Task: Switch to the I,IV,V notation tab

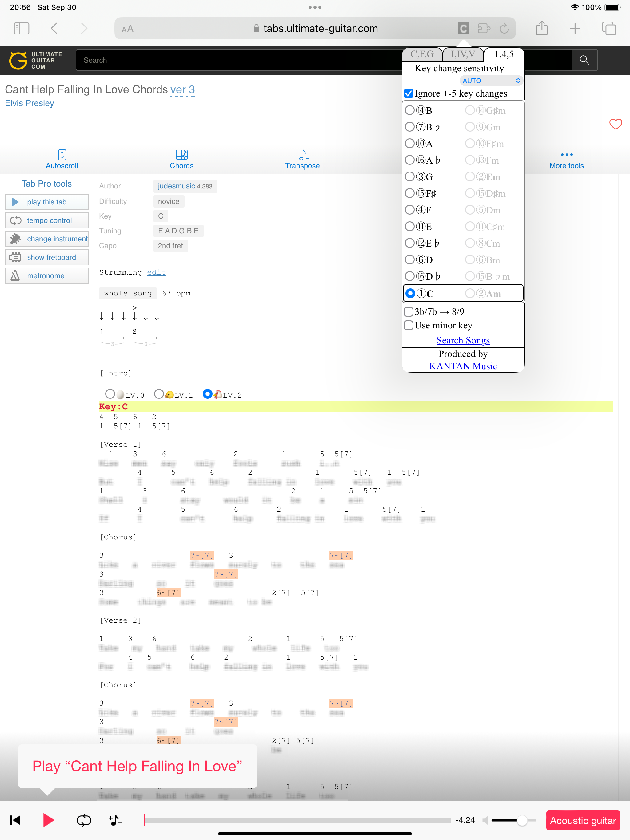Action: [463, 54]
